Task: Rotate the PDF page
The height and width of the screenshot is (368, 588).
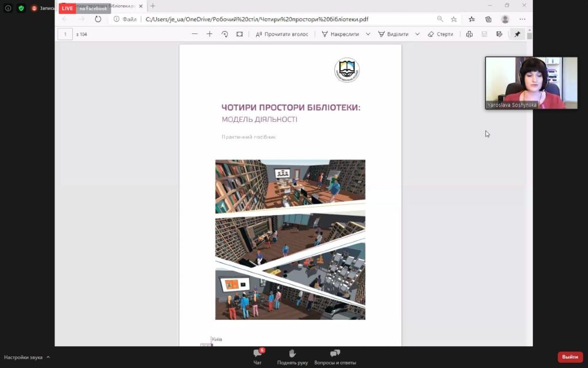Action: [x=225, y=34]
